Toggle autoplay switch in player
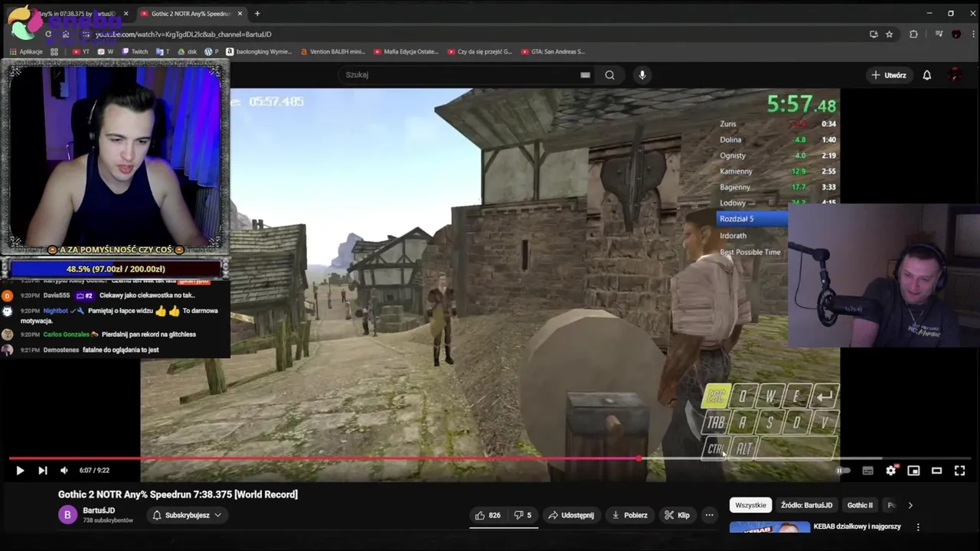 coord(842,471)
